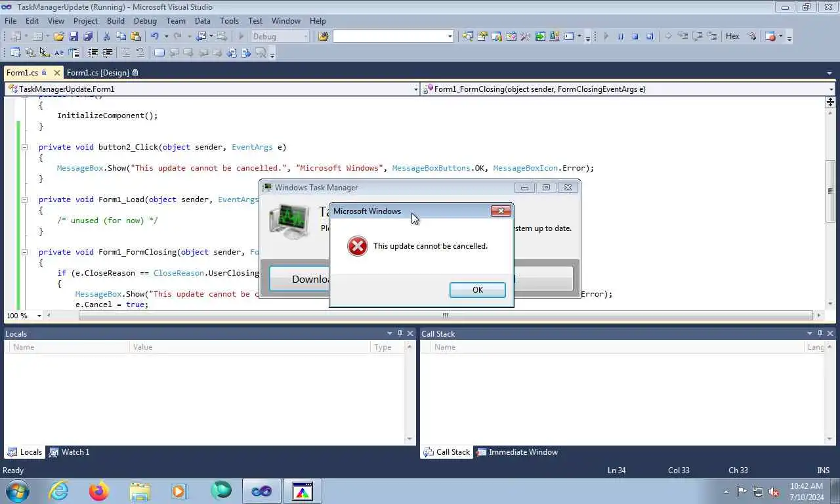Collapse the button2_Click method outline
This screenshot has width=840, height=504.
[24, 147]
